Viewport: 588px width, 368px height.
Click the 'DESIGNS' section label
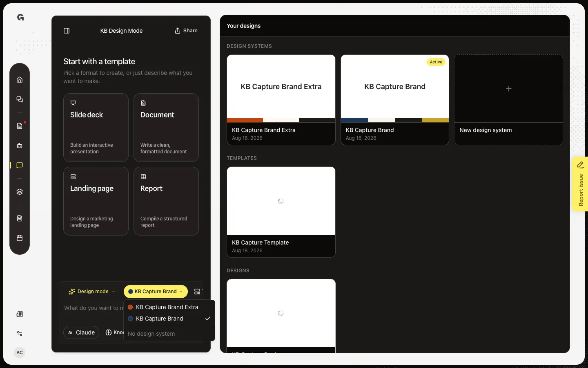click(x=238, y=271)
